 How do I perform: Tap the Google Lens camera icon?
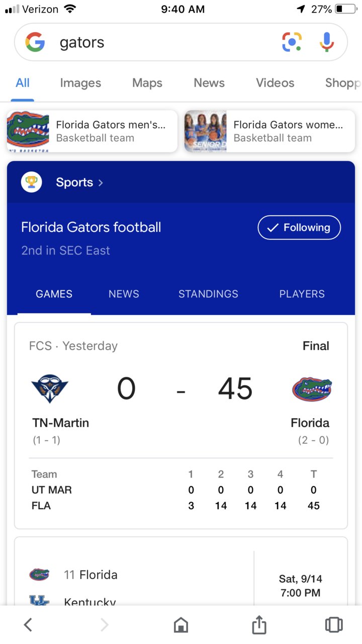292,42
